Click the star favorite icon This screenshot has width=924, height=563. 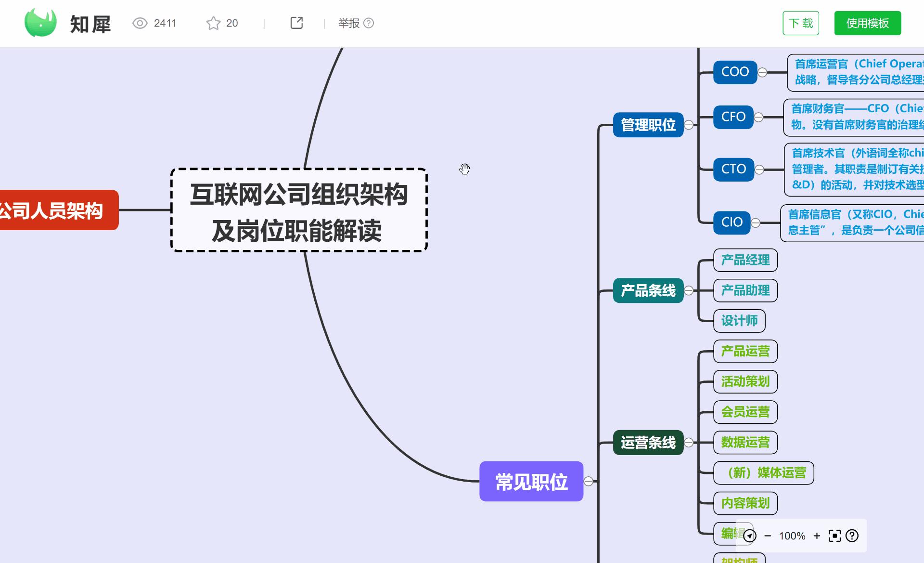coord(213,23)
